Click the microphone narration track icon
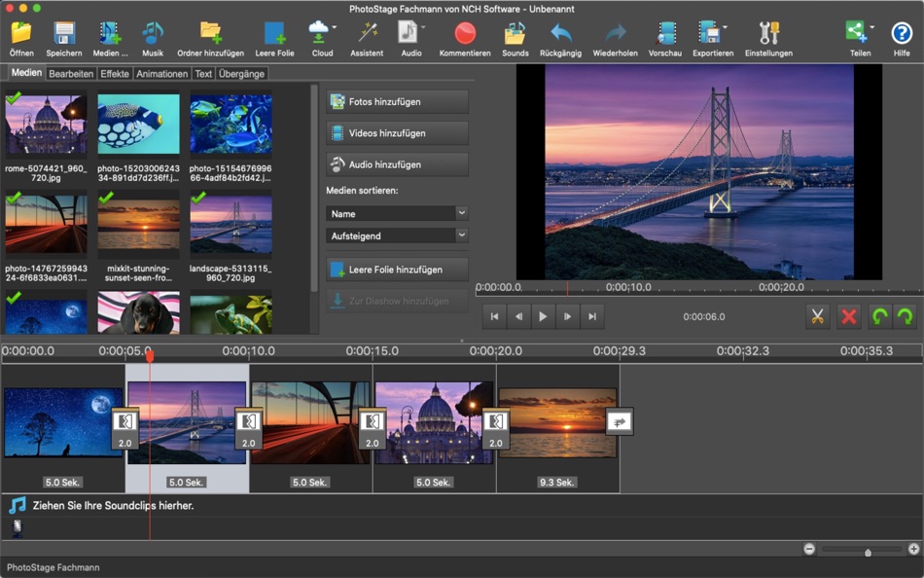The width and height of the screenshot is (924, 578). (x=18, y=527)
